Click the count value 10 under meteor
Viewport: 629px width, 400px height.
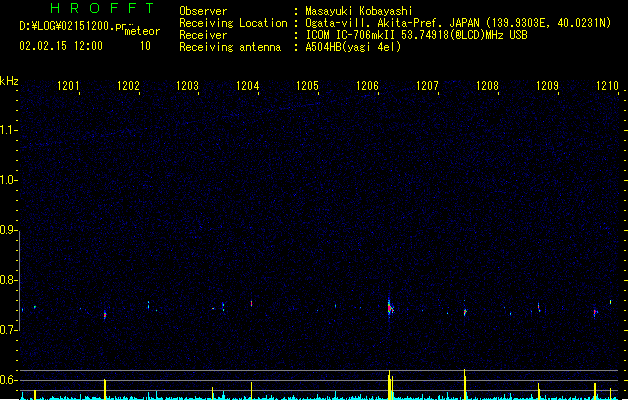pyautogui.click(x=145, y=46)
